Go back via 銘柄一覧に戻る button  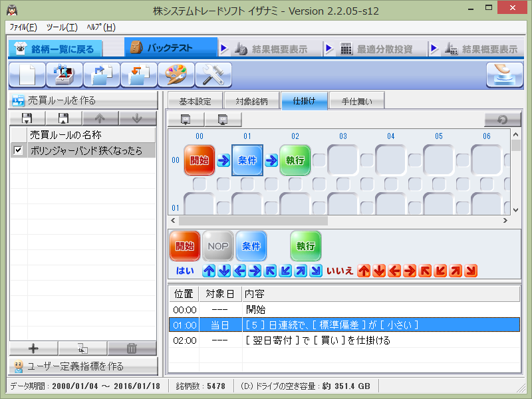[x=55, y=49]
